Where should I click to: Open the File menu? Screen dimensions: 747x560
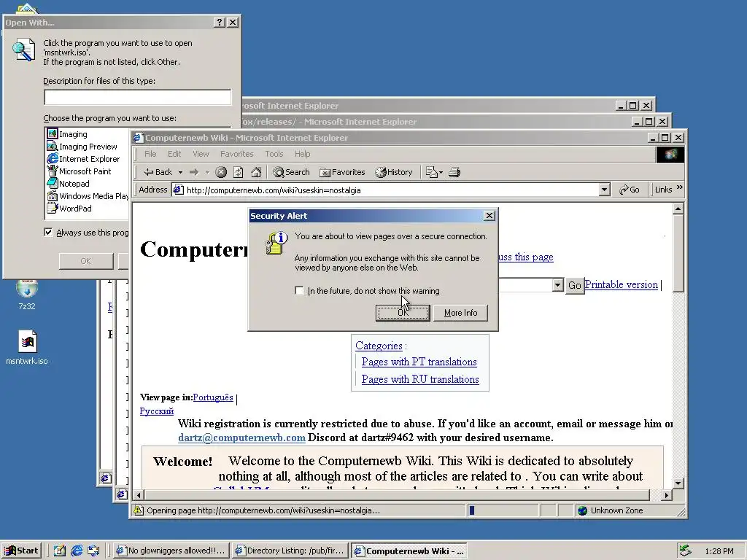(150, 154)
